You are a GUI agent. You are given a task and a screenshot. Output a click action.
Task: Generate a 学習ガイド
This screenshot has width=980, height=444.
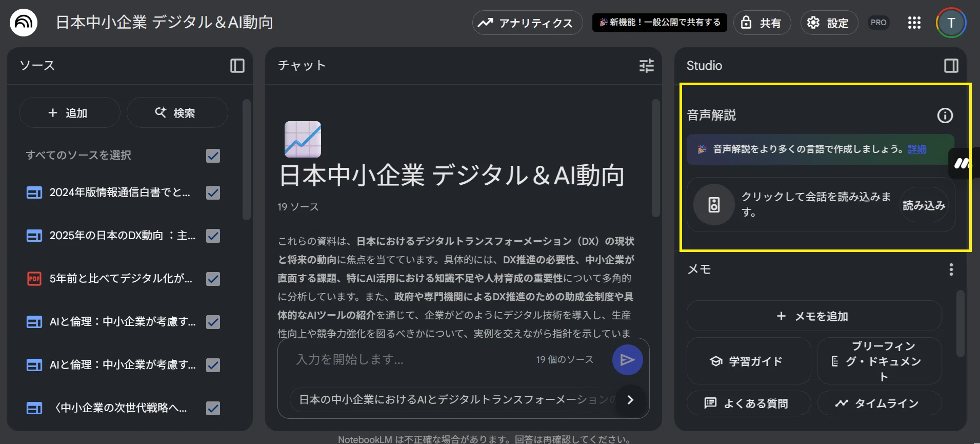[749, 361]
